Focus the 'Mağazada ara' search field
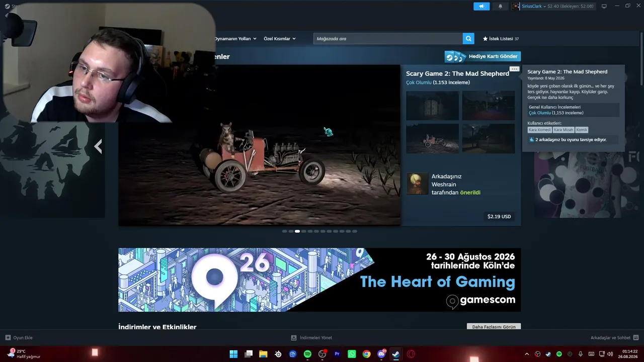Viewport: 644px width, 362px height. click(388, 39)
